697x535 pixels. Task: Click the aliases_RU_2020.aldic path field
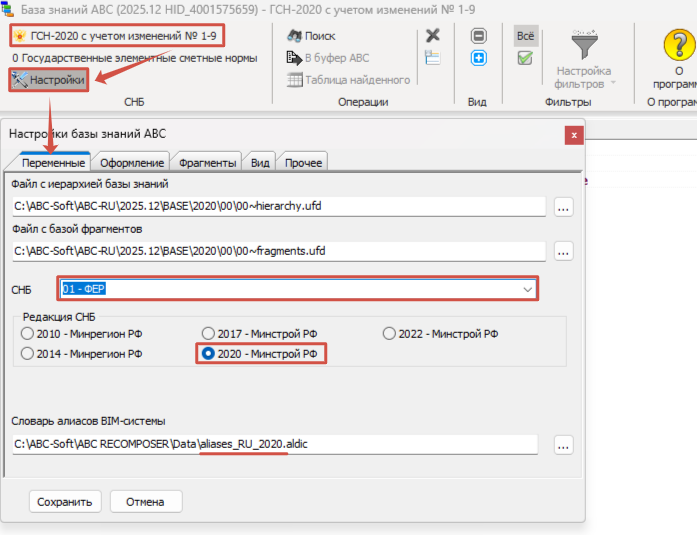click(275, 444)
